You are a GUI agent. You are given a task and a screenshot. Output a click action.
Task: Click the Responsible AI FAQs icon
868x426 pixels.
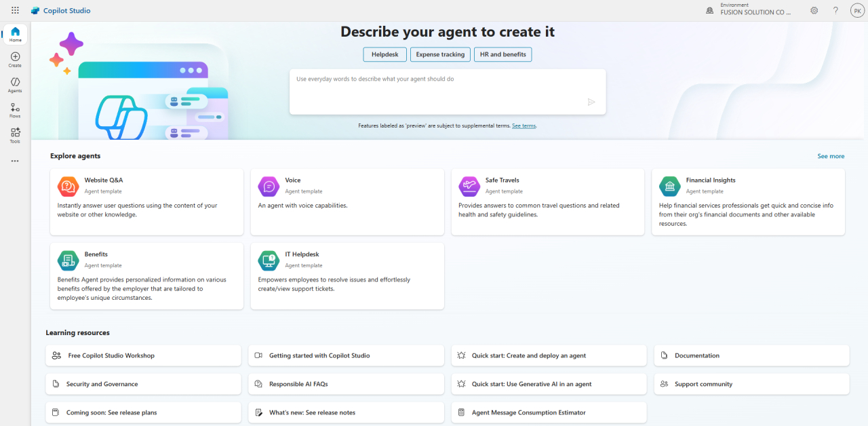click(x=258, y=384)
